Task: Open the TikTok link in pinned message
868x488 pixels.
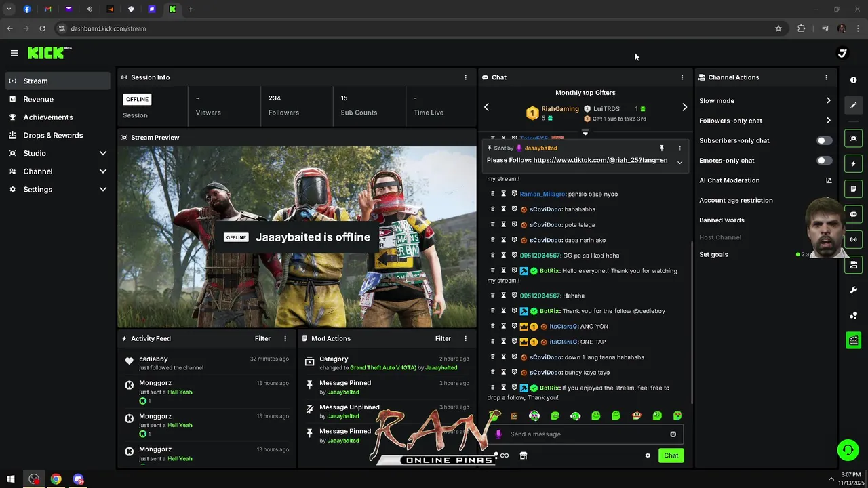Action: 600,161
